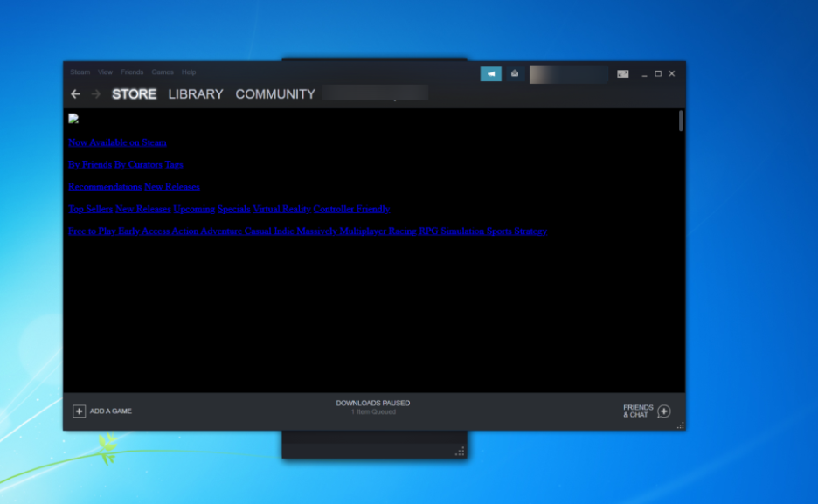Image resolution: width=818 pixels, height=504 pixels.
Task: Close the Steam window
Action: click(672, 74)
